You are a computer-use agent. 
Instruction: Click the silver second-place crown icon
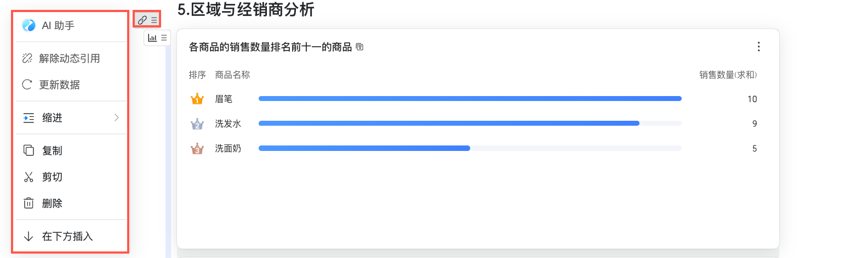point(197,124)
